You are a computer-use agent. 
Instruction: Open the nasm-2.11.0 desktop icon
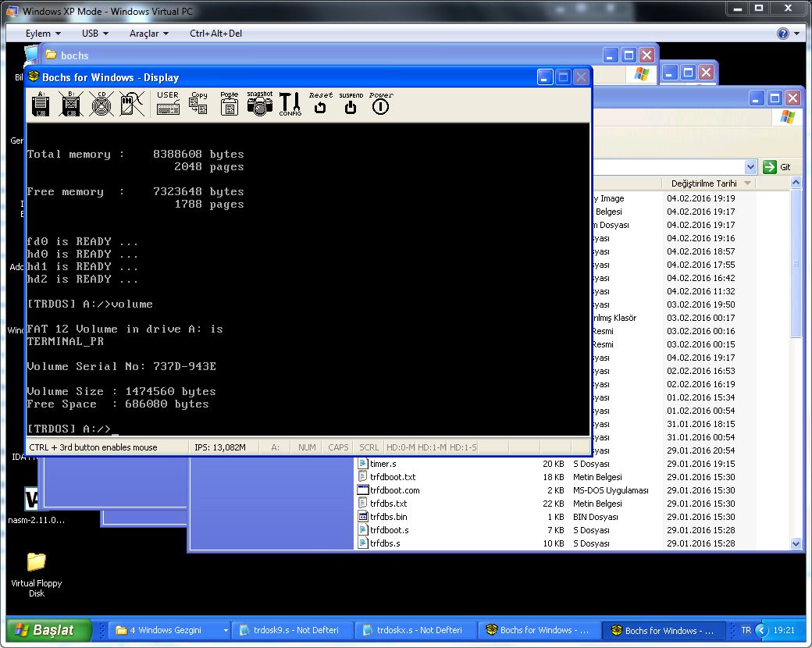tap(36, 505)
